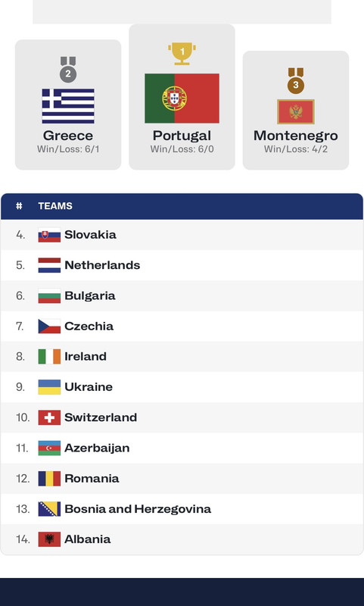Click the bronze medal icon above Montenegro

(296, 81)
